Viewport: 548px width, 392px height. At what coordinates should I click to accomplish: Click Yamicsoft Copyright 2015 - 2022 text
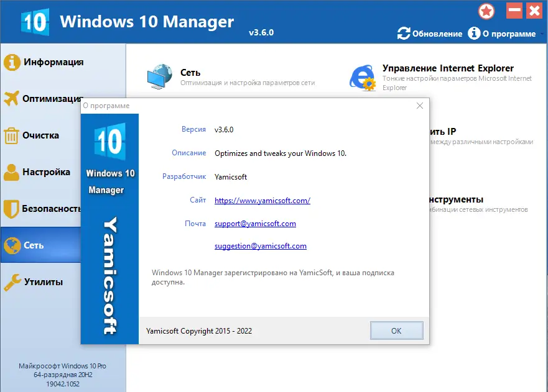(x=199, y=331)
